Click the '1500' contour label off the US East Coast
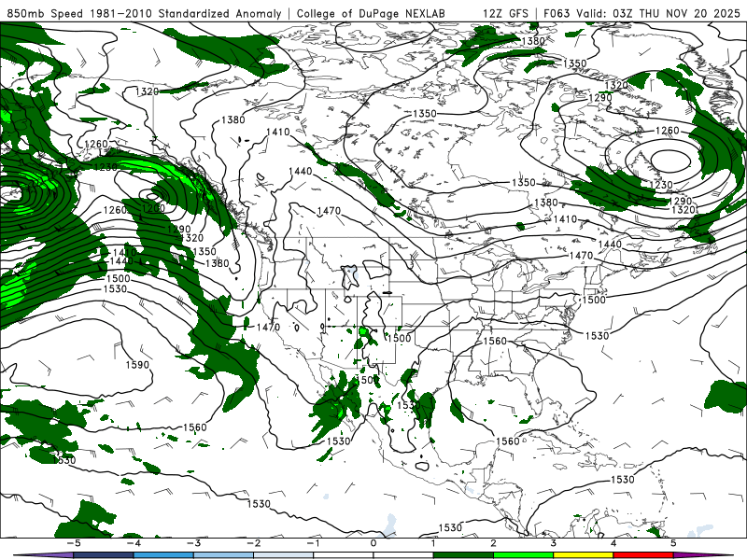 click(594, 300)
